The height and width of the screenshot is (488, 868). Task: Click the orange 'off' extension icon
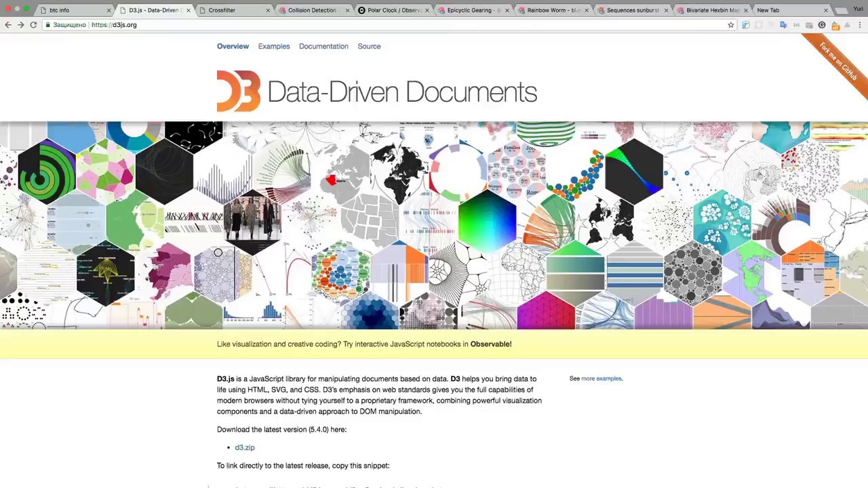(x=835, y=26)
